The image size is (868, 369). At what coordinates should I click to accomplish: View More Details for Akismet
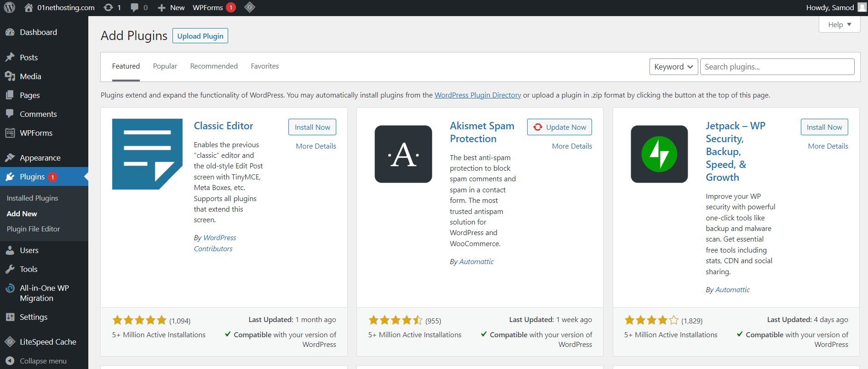[572, 146]
